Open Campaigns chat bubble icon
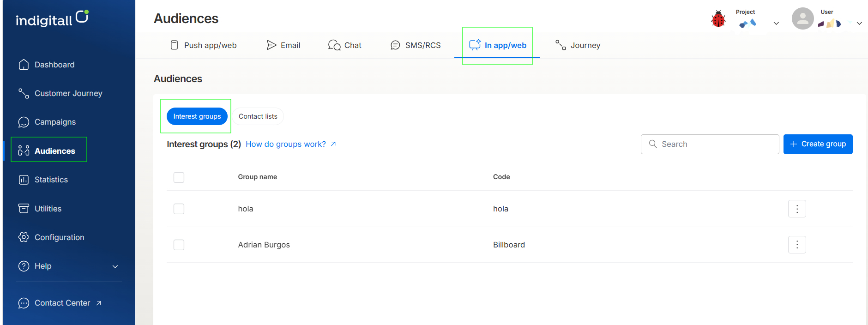The image size is (868, 325). 24,122
